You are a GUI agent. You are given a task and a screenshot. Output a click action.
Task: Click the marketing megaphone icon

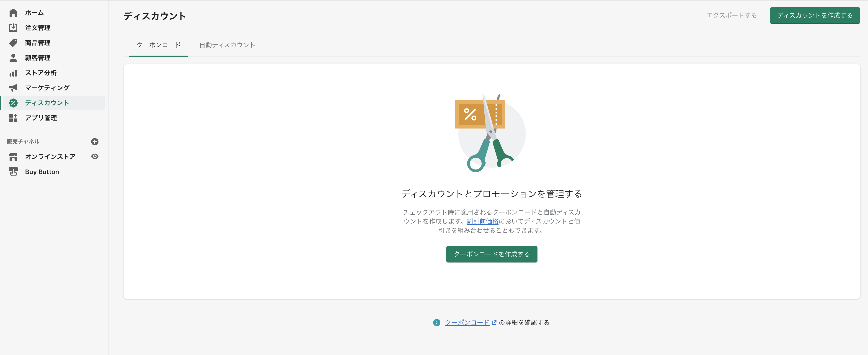point(13,88)
